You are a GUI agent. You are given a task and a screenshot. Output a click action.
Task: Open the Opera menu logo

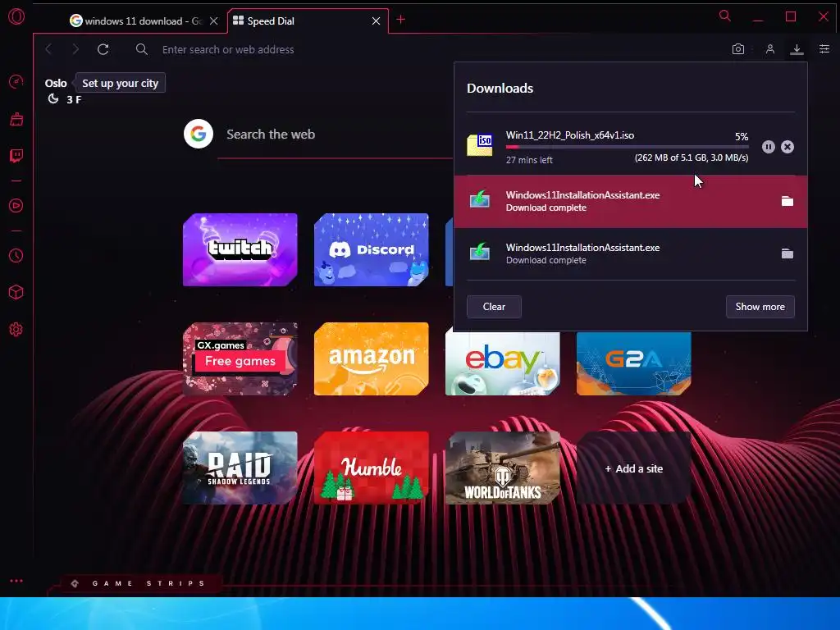click(16, 16)
